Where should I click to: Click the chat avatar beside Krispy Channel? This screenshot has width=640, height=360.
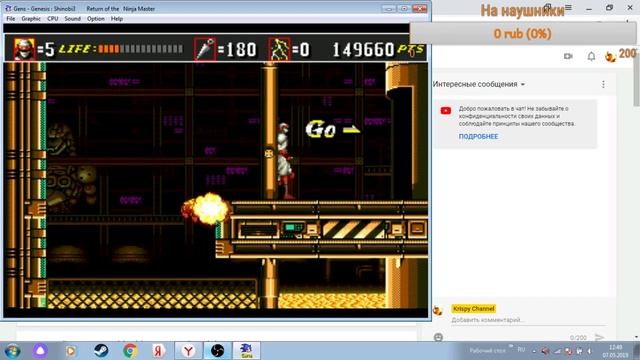pyautogui.click(x=438, y=310)
